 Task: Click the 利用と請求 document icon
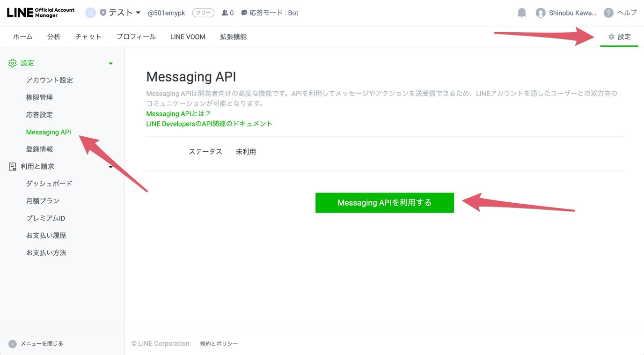pos(13,166)
